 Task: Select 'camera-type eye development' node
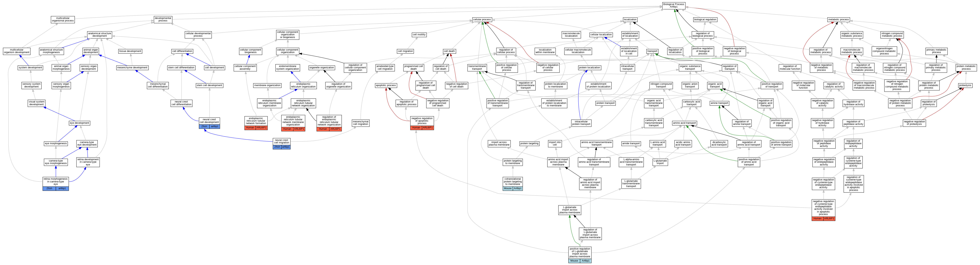point(87,144)
